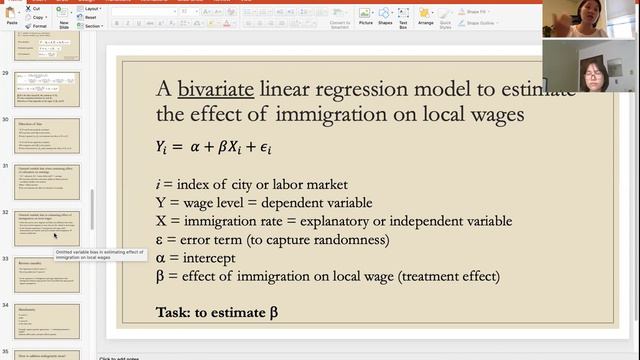Toggle Underline formatting
Viewport: 640px width, 360px height.
click(x=139, y=24)
